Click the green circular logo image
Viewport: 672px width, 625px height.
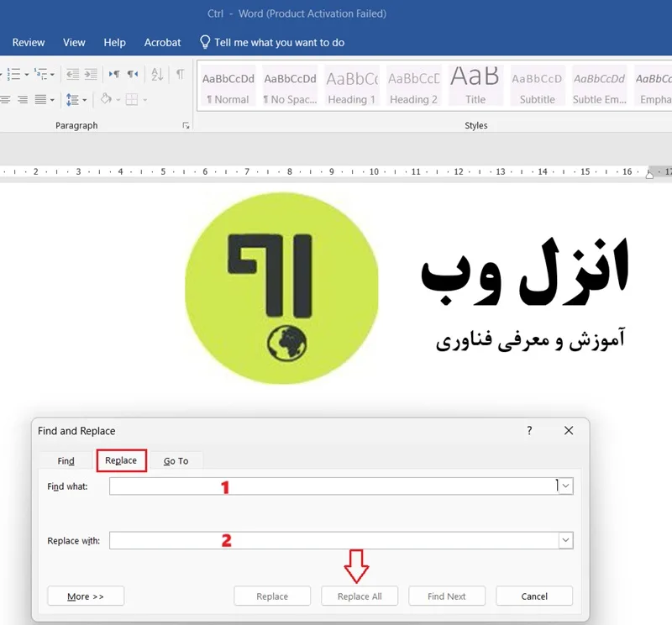[281, 288]
